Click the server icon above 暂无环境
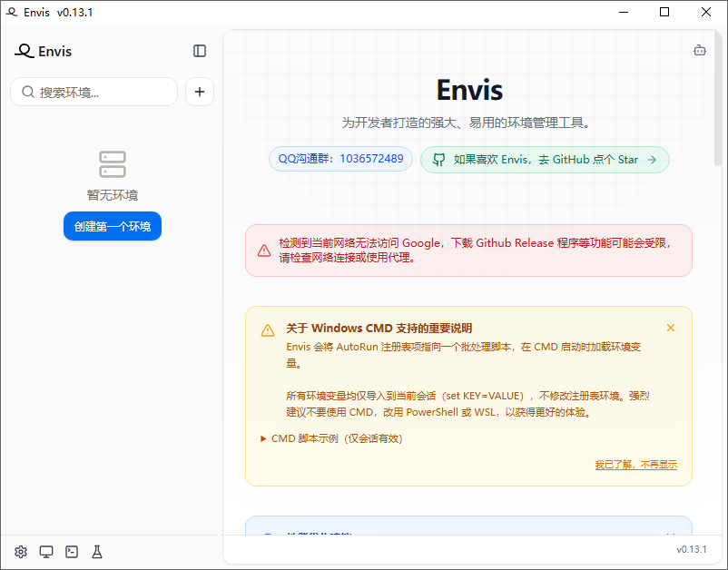728x570 pixels. point(113,164)
